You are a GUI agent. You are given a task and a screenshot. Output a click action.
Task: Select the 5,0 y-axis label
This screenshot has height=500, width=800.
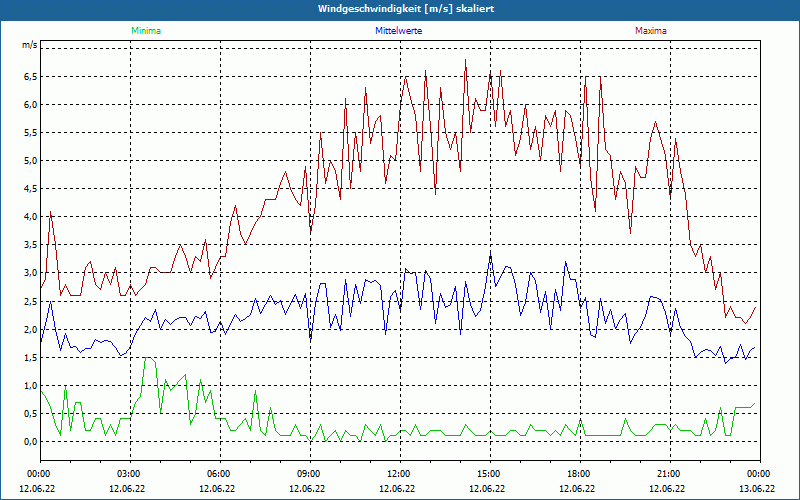[30, 161]
